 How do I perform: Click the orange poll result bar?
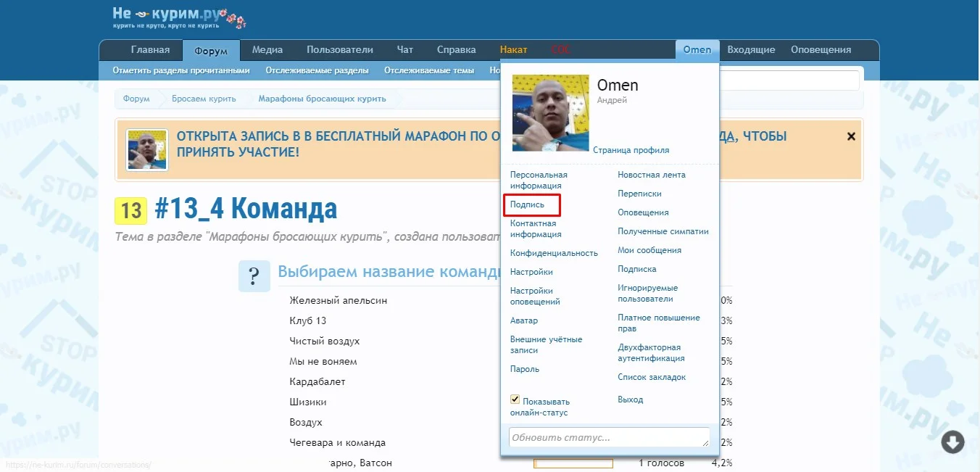[x=573, y=463]
